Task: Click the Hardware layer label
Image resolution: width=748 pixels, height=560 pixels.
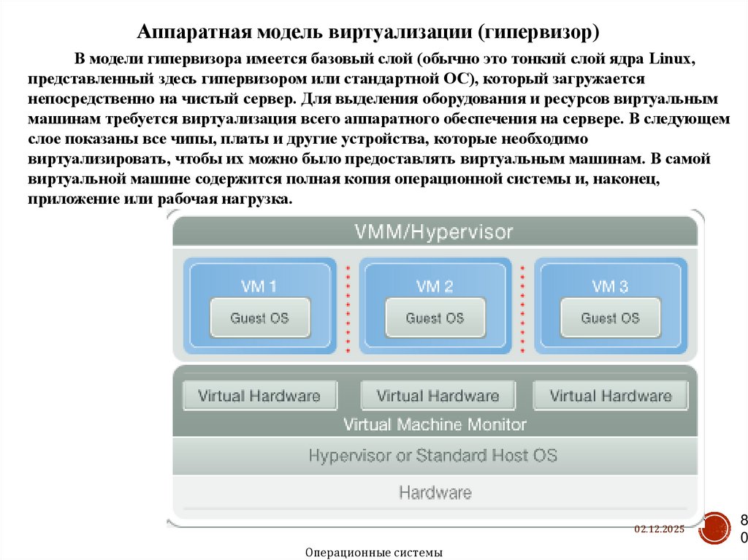Action: [x=435, y=492]
